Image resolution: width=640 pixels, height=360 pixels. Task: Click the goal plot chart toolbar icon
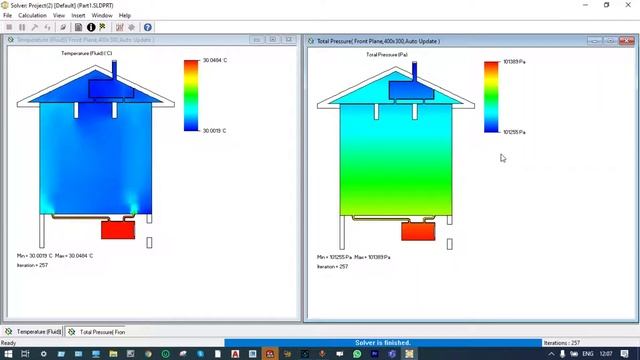(x=120, y=27)
